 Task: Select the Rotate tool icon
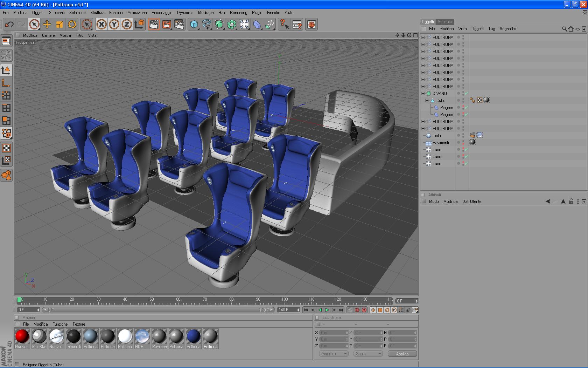pyautogui.click(x=72, y=25)
